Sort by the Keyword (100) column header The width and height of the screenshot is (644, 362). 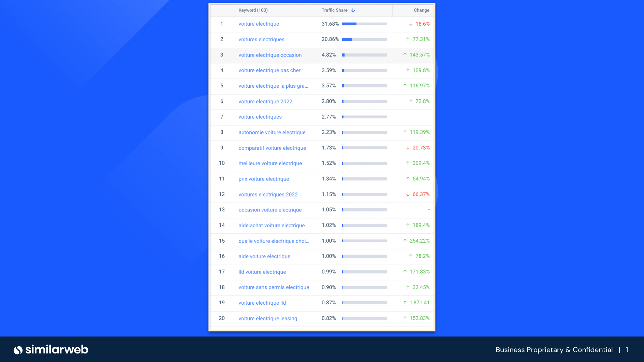[x=253, y=10]
